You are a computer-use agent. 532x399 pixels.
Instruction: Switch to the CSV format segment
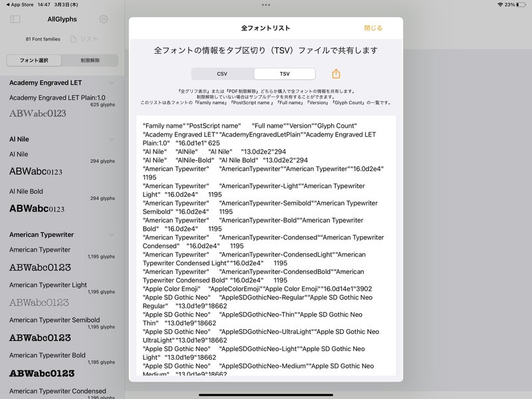[222, 74]
